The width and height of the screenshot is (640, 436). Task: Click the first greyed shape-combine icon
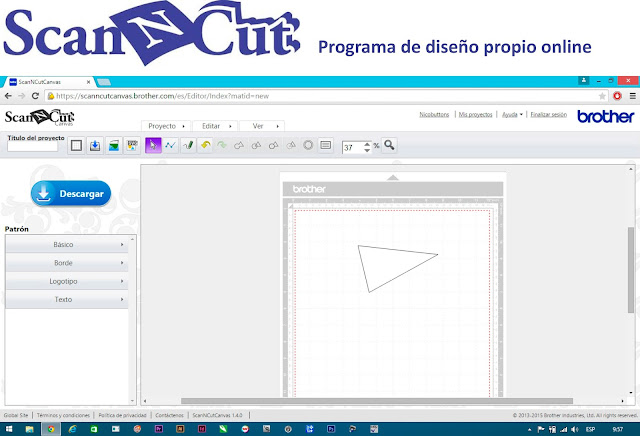239,145
